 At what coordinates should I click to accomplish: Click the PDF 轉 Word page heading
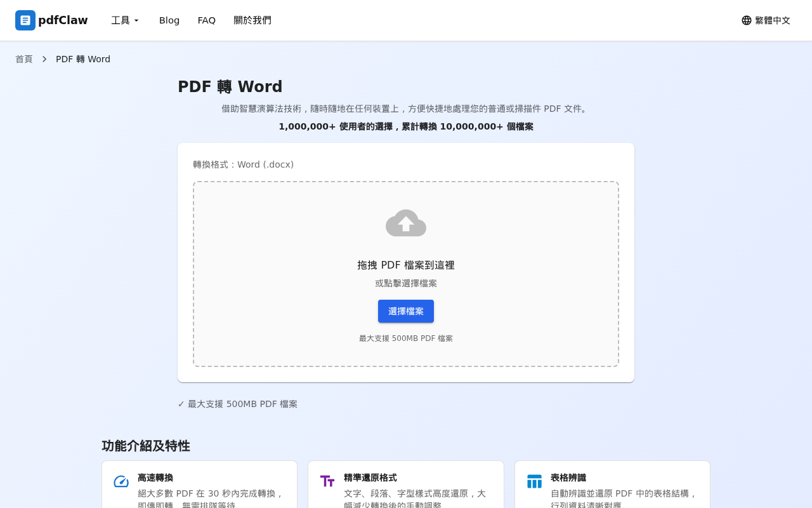230,87
